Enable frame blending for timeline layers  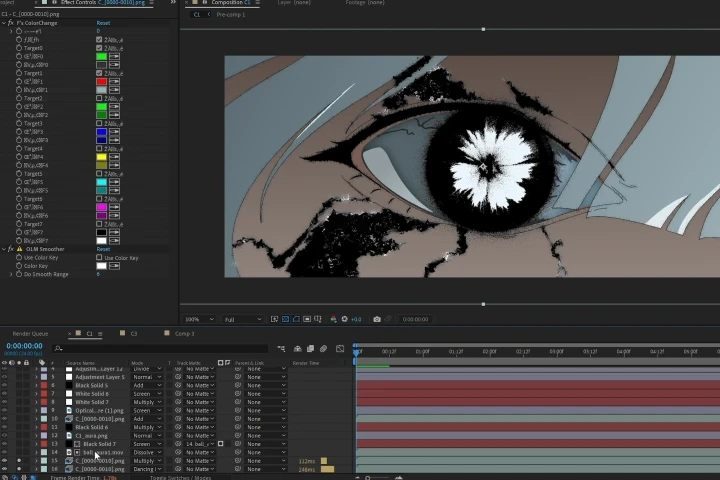tap(310, 349)
